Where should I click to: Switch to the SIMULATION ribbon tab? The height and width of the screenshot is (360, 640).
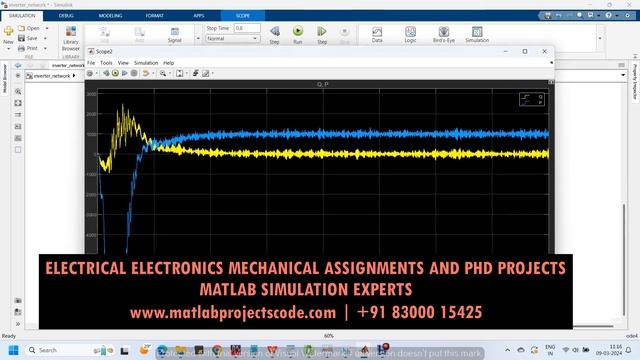tap(22, 16)
